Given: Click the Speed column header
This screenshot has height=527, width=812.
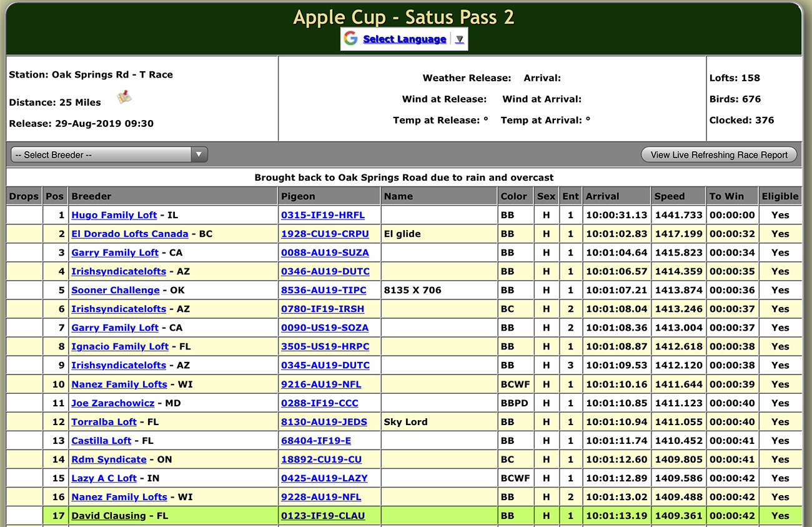Looking at the screenshot, I should point(670,196).
